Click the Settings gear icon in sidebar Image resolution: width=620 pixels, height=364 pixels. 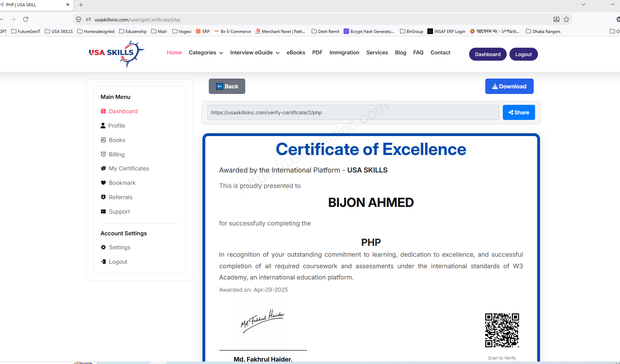pyautogui.click(x=103, y=247)
